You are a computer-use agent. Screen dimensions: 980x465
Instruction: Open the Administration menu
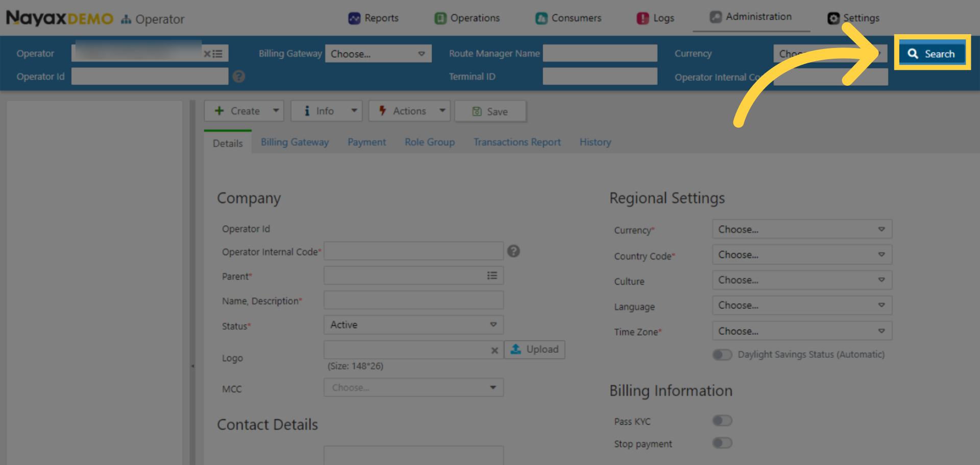[751, 17]
